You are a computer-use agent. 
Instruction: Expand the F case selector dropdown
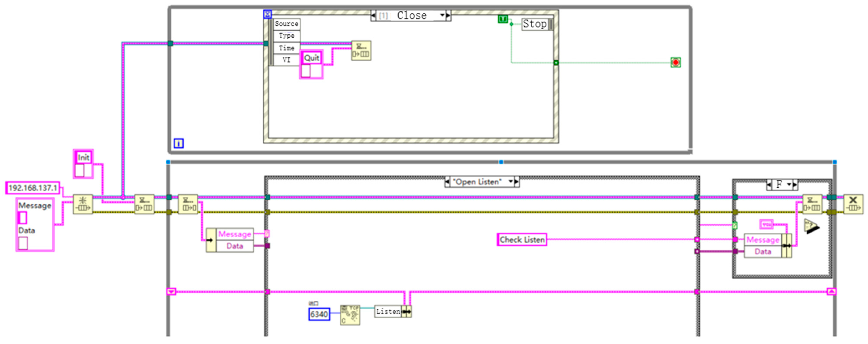pos(789,184)
